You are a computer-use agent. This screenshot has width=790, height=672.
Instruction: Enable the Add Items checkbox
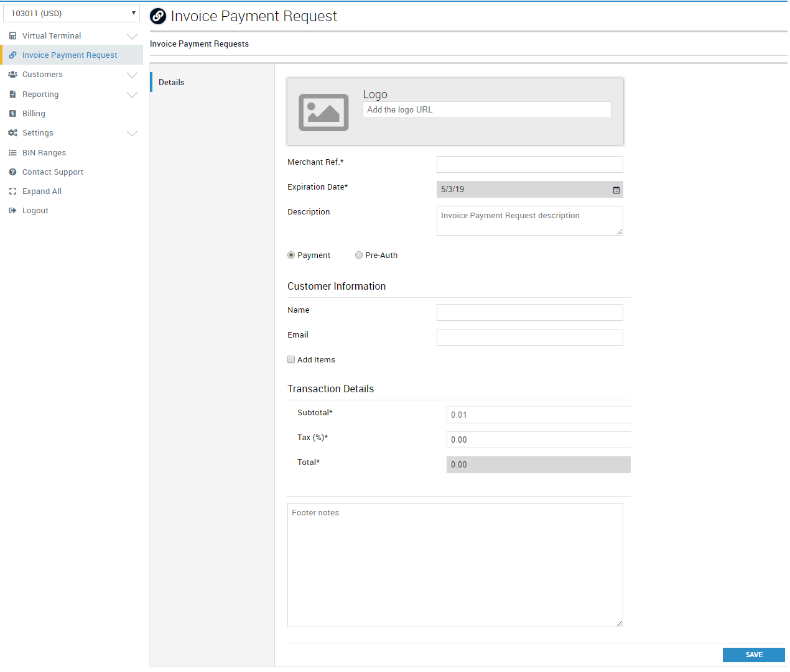point(291,360)
